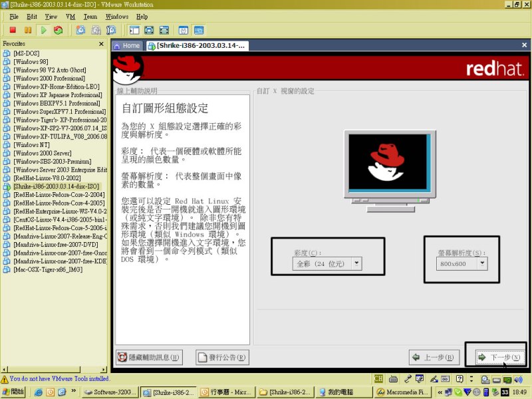This screenshot has height=399, width=532.
Task: Open the VM menu
Action: point(70,16)
